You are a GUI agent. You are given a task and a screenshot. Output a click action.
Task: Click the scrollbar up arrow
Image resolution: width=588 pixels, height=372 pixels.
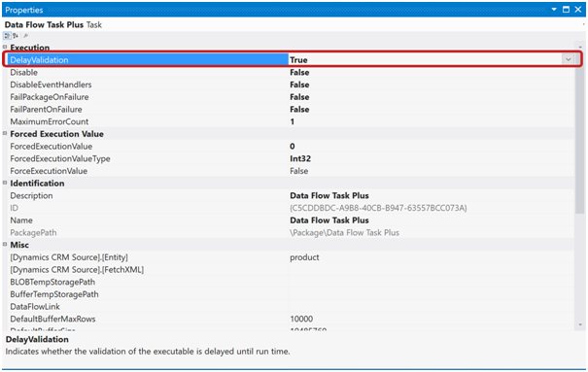580,47
